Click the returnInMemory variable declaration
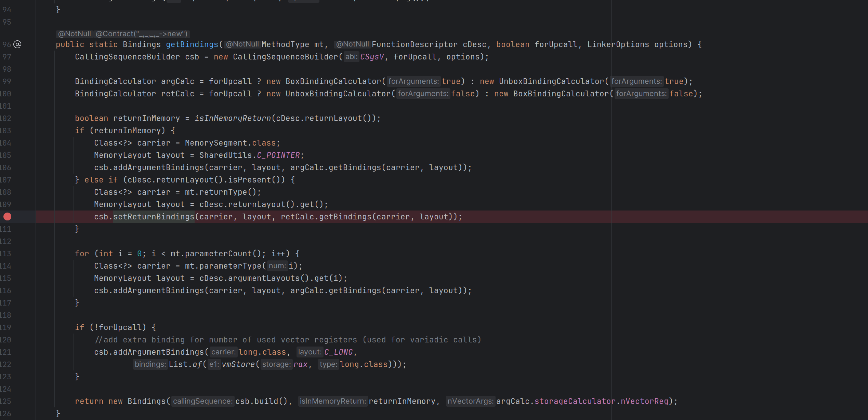 146,118
